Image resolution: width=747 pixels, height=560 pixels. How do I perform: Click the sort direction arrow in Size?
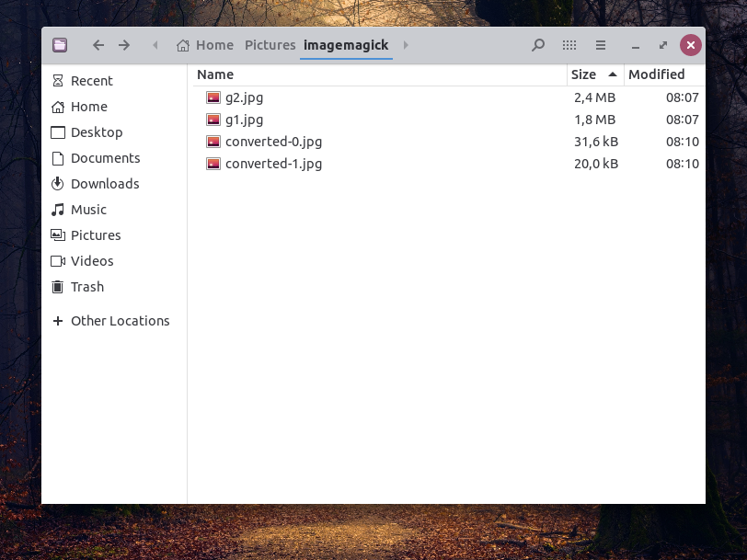(x=613, y=74)
